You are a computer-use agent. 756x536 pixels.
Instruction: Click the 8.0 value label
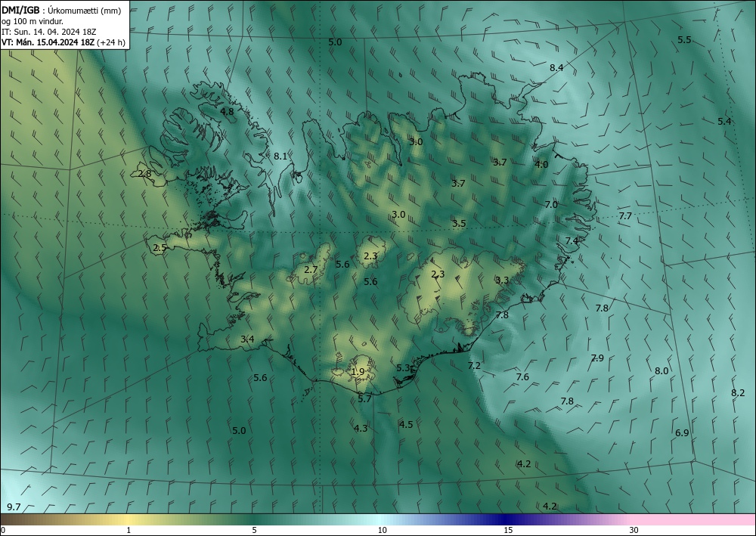pos(661,371)
